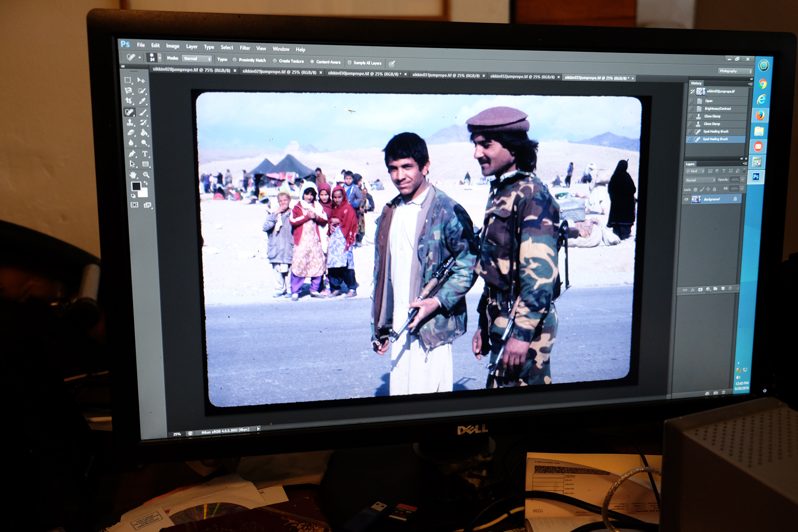Click the foreground color swatch
Screen dimensions: 798x532
point(136,186)
